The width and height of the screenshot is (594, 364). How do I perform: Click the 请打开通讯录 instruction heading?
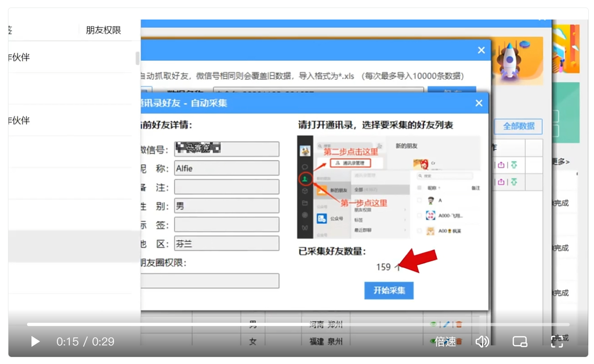tap(376, 125)
